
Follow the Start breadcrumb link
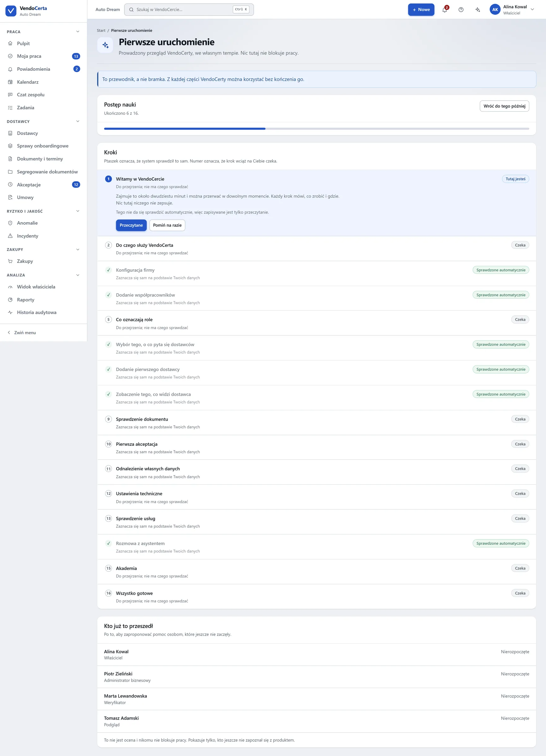coord(101,30)
